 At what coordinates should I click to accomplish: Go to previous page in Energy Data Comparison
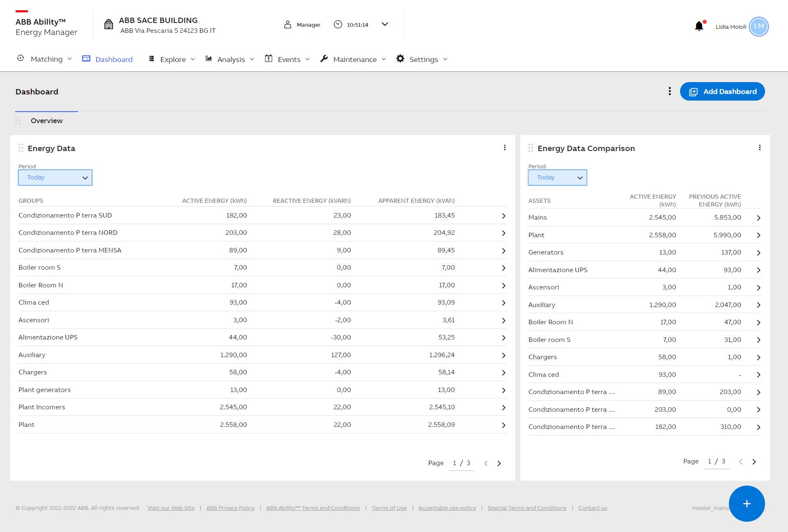pyautogui.click(x=741, y=462)
